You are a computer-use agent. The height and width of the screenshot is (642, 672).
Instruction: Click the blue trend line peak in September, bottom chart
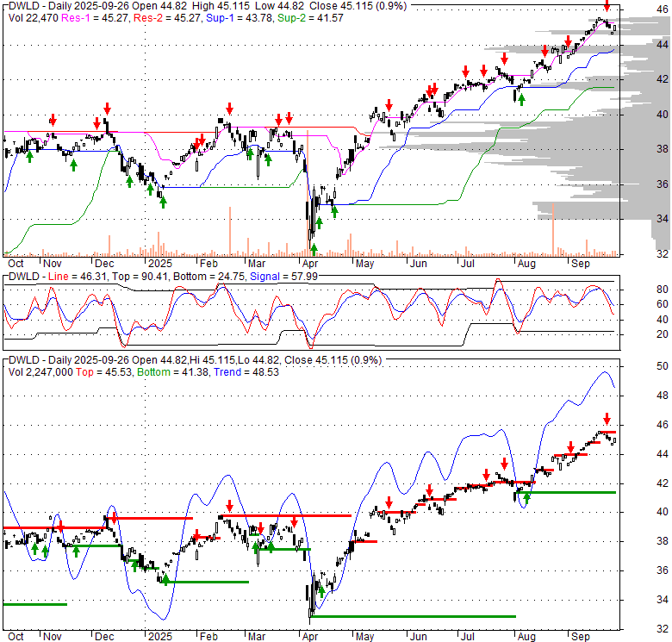605,372
